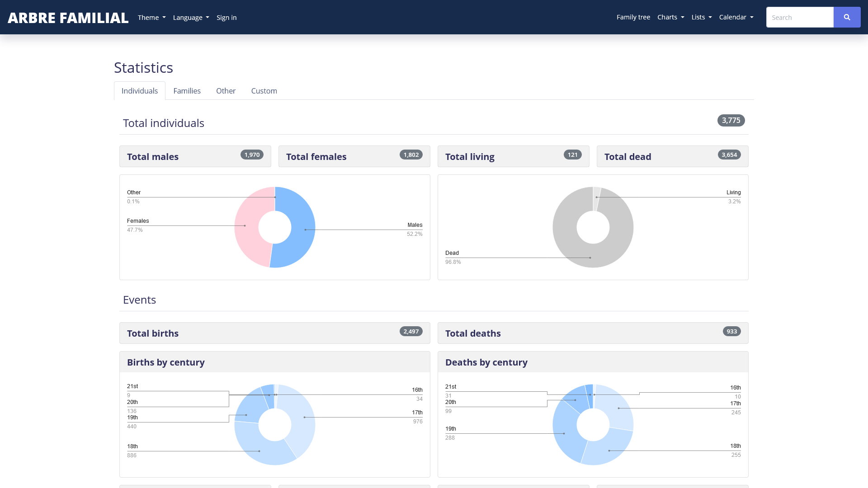Open the Language dropdown menu
Screen dimensions: 868x488
[x=191, y=17]
